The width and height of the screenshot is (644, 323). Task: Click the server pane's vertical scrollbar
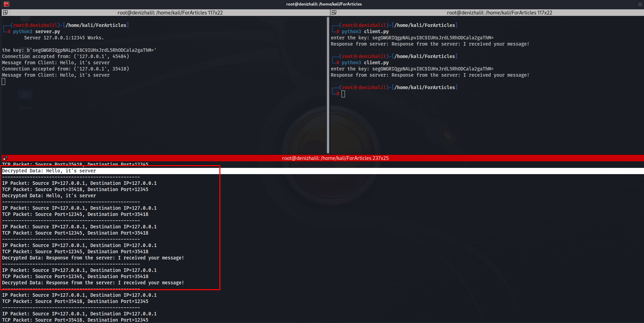(x=328, y=85)
